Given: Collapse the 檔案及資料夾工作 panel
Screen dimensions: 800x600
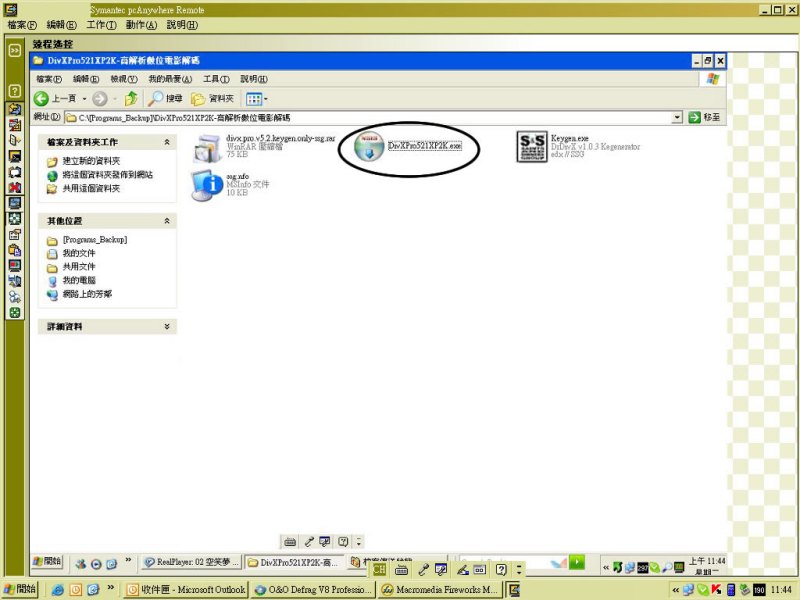Looking at the screenshot, I should tap(167, 142).
